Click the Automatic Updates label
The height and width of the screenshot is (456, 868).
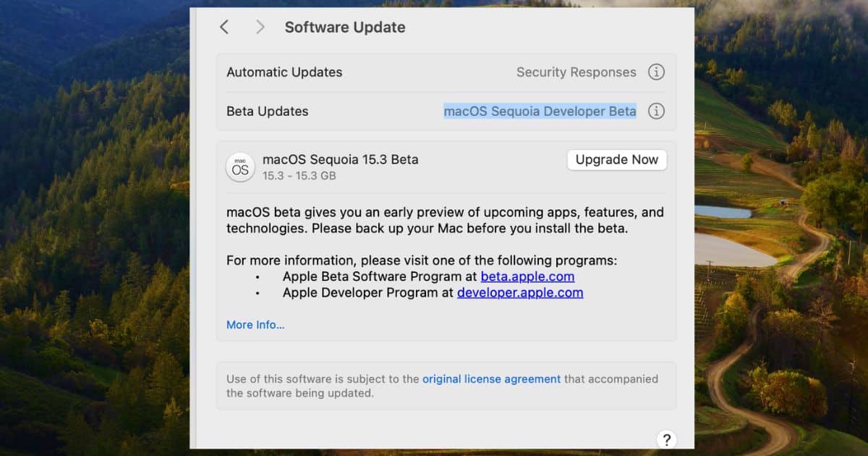point(284,72)
